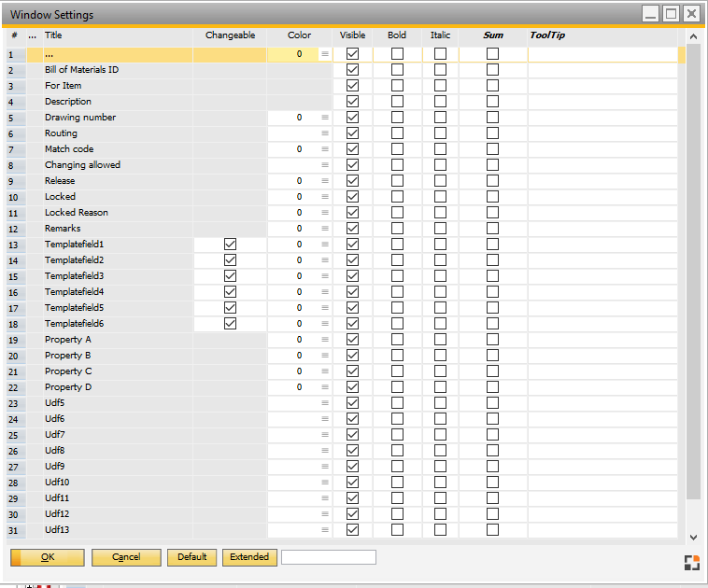Open color menu icon for Templatefield3 row
This screenshot has width=708, height=588.
click(325, 276)
